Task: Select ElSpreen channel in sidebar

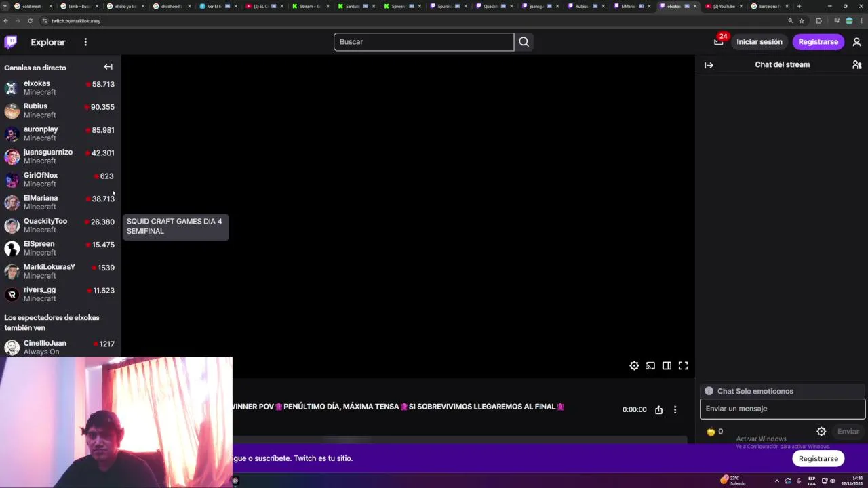Action: 60,248
